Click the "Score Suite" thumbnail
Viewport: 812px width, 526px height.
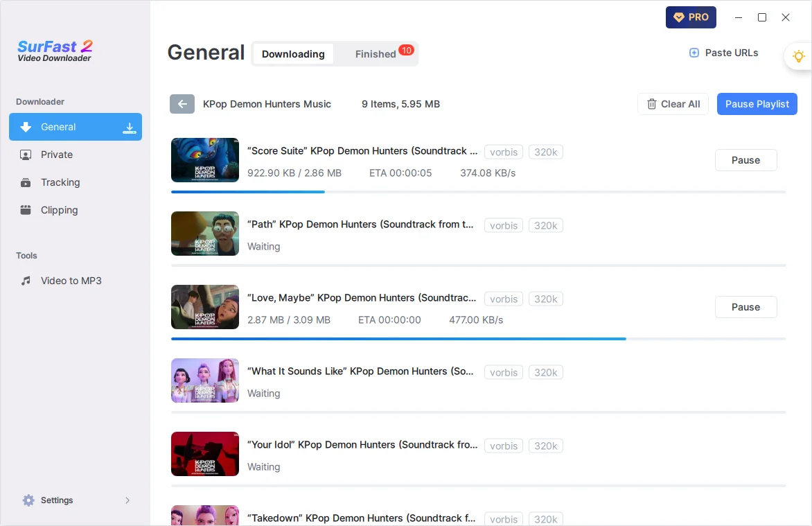pos(205,160)
